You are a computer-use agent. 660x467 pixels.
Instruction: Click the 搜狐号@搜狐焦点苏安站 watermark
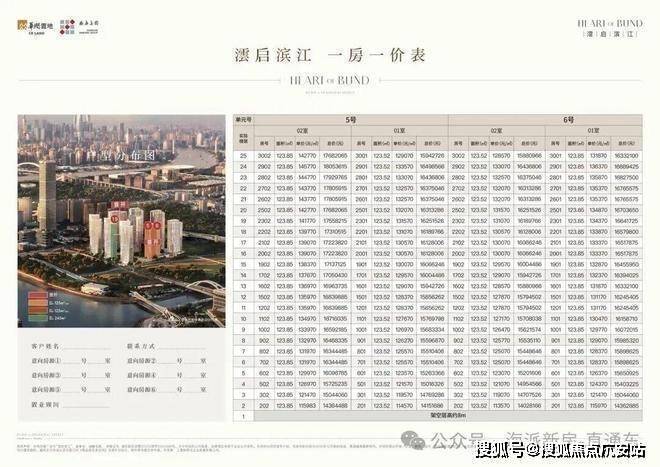pyautogui.click(x=561, y=451)
